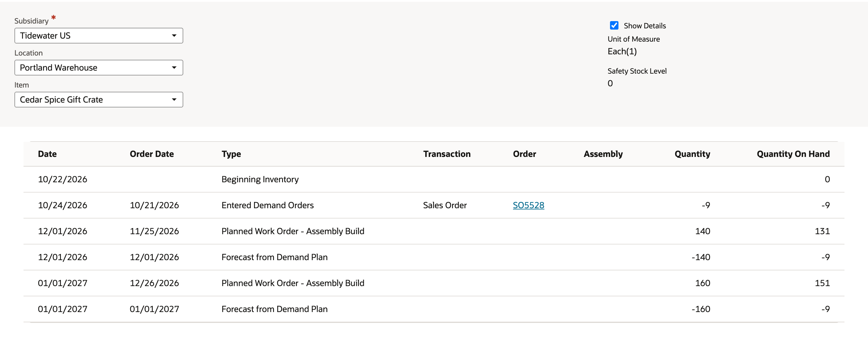Click the 12/26/2026 order date cell
This screenshot has height=338, width=868.
pos(154,283)
